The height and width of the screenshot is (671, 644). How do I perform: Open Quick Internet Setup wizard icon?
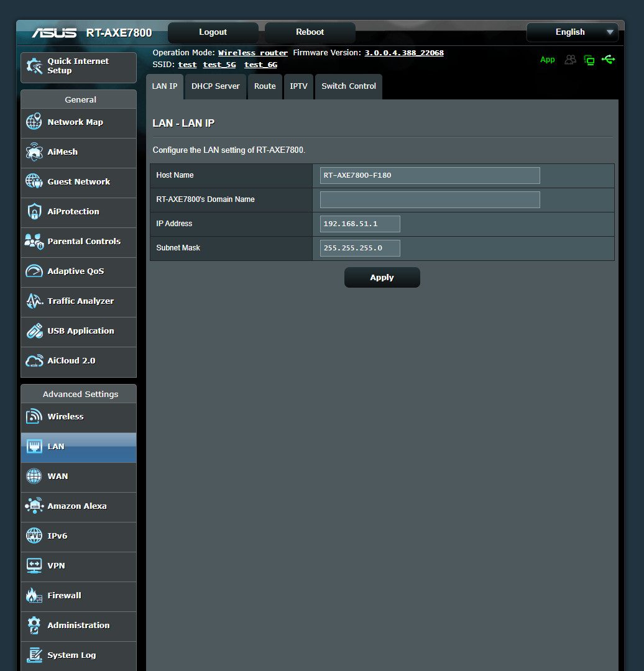coord(34,66)
